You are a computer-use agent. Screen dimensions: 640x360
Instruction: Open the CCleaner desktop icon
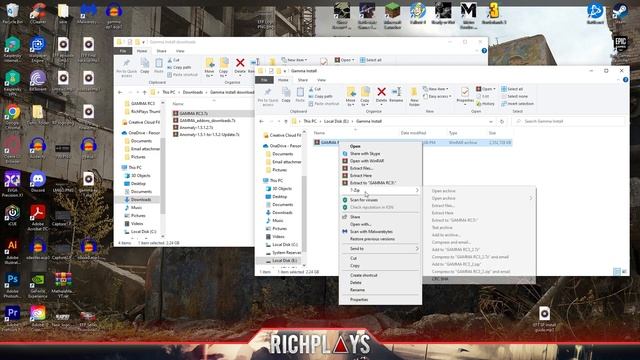(x=38, y=13)
